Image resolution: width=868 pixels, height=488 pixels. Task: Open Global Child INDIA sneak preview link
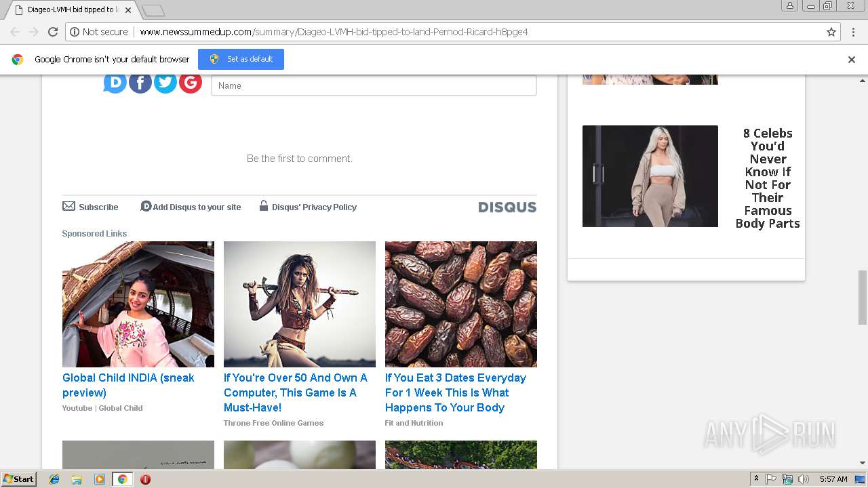(x=128, y=385)
